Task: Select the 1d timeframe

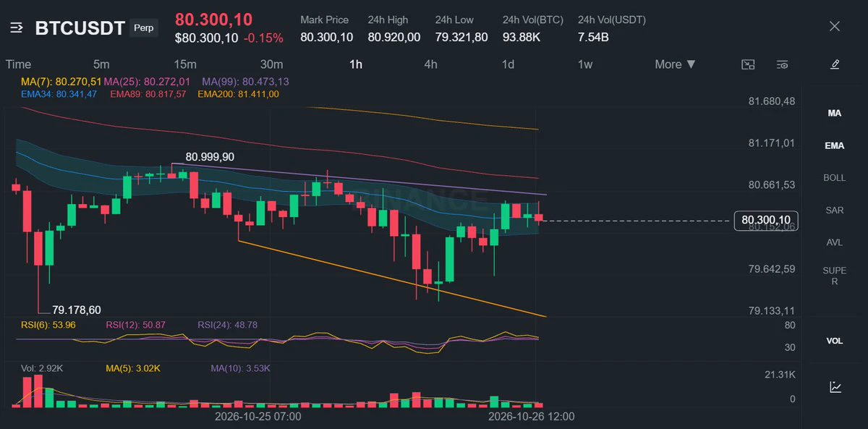Action: tap(509, 64)
